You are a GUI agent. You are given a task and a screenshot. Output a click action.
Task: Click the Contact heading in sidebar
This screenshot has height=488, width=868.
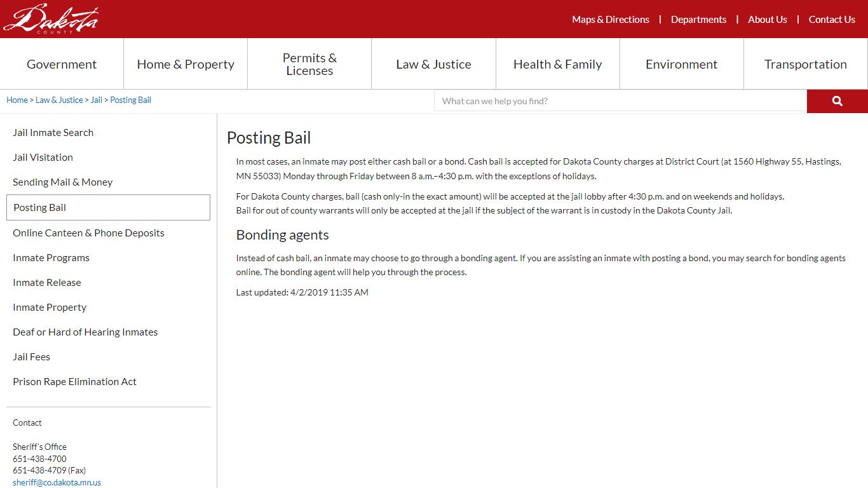[27, 423]
